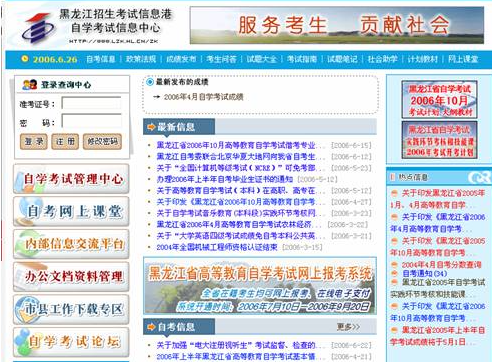This screenshot has width=492, height=362.
Task: Go to 计划教材 in the navigation bar
Action: pos(423,59)
